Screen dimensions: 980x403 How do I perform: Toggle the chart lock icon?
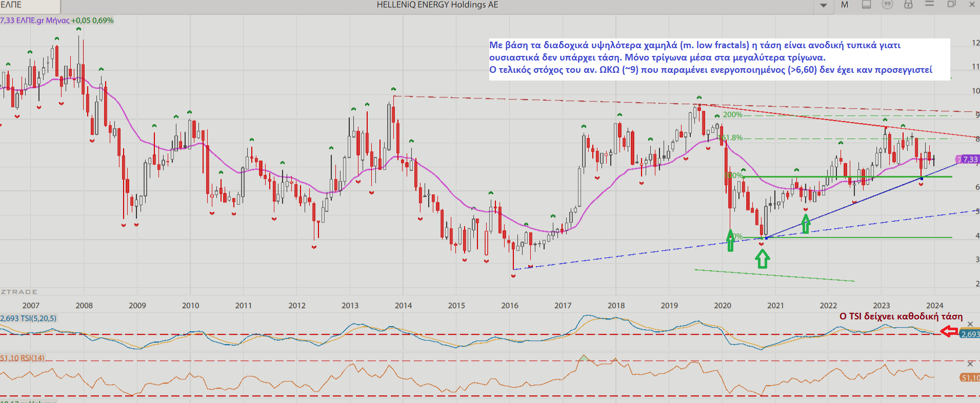click(x=908, y=5)
